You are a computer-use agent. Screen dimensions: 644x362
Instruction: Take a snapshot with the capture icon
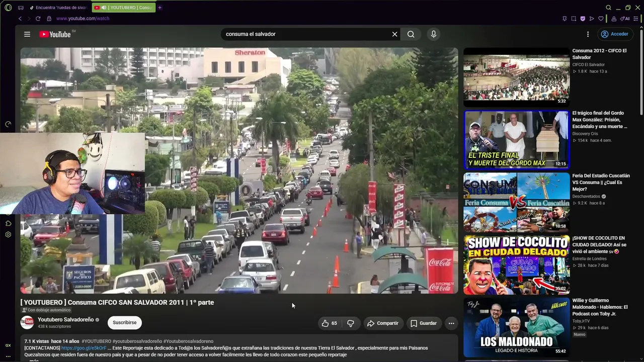pos(574,19)
